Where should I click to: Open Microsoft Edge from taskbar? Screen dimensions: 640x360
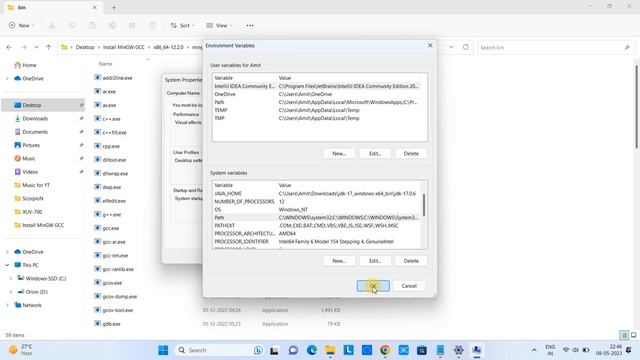click(x=312, y=350)
